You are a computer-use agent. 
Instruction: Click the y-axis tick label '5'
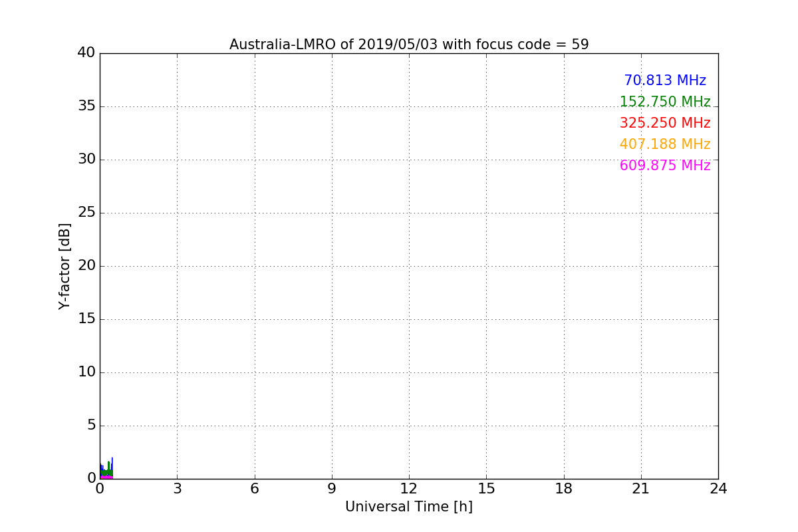[x=91, y=425]
